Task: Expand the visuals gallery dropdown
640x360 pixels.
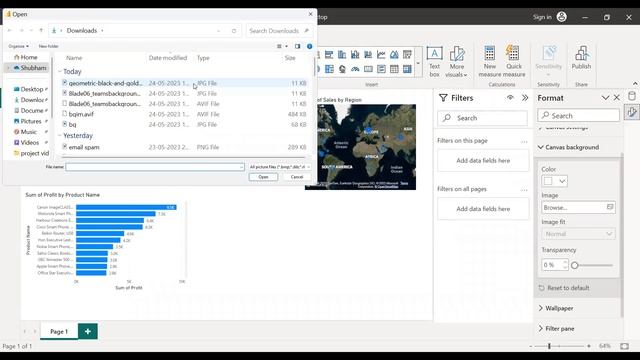Action: tap(418, 63)
